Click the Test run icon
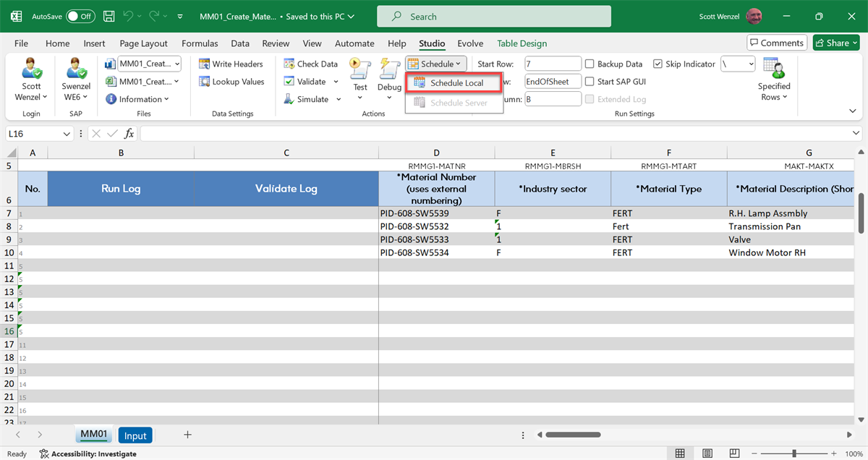This screenshot has height=460, width=868. 359,70
